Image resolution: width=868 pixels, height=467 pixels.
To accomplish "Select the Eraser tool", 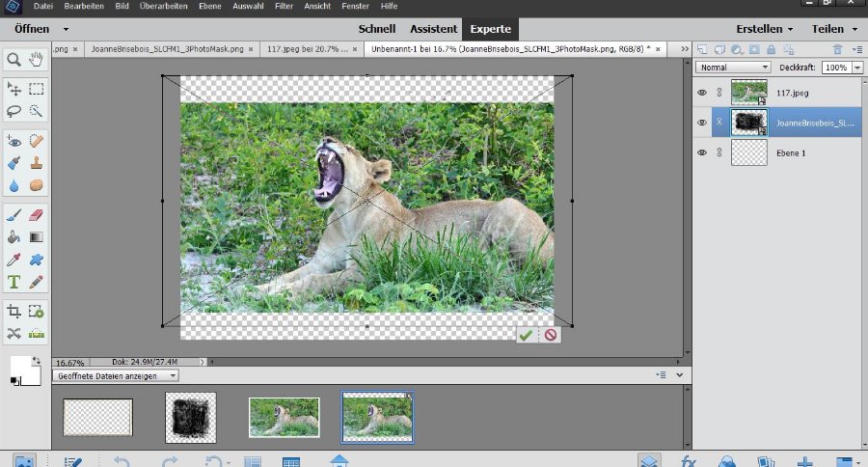I will 37,213.
